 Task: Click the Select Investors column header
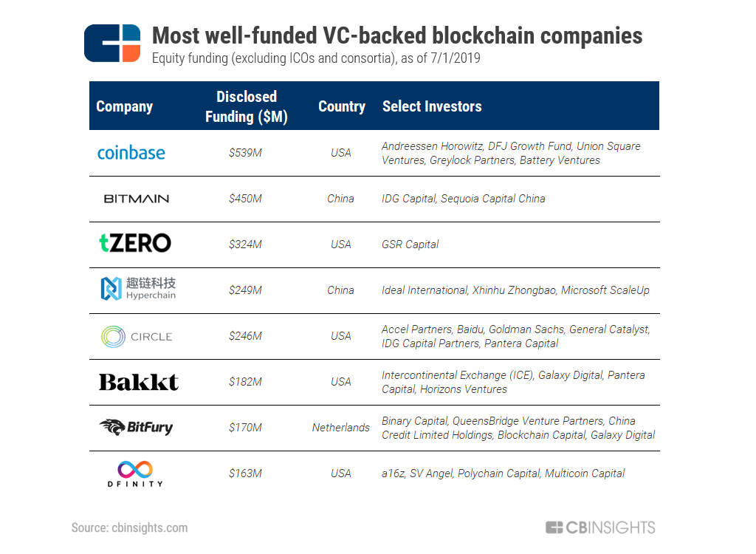click(432, 106)
